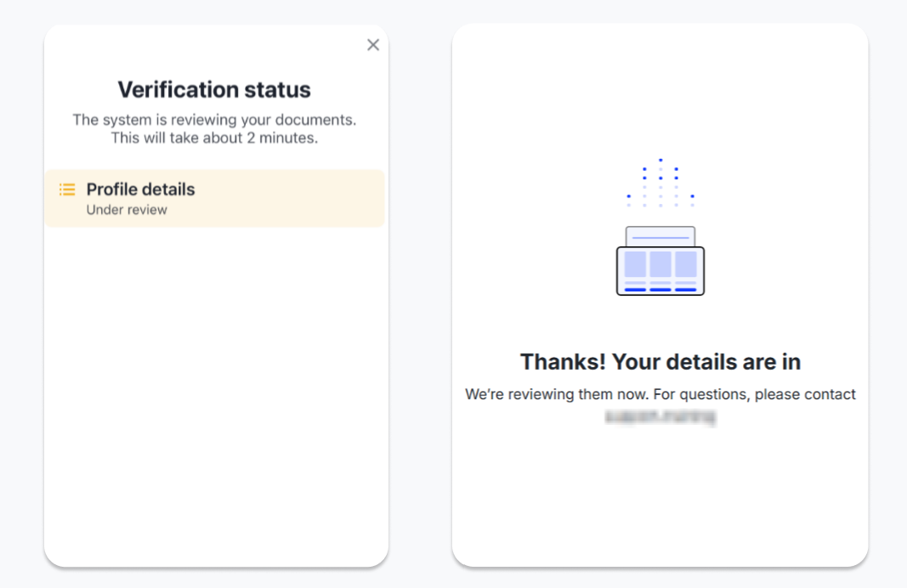
Task: Click the Verification status heading
Action: (x=214, y=89)
